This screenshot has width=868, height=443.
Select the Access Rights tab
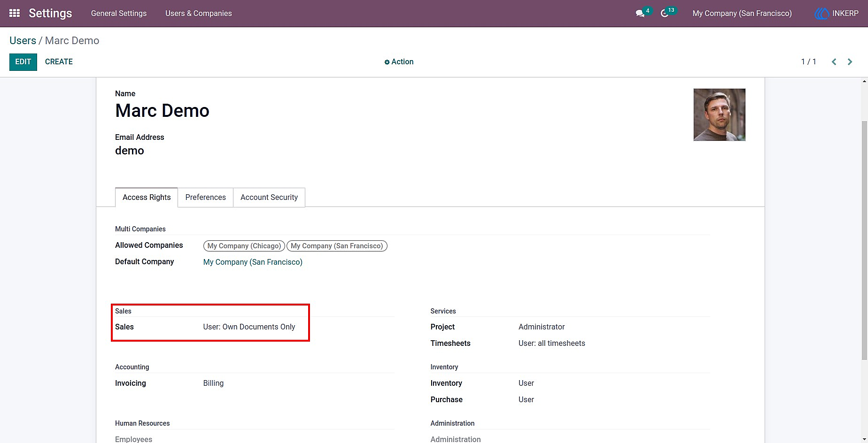tap(147, 198)
